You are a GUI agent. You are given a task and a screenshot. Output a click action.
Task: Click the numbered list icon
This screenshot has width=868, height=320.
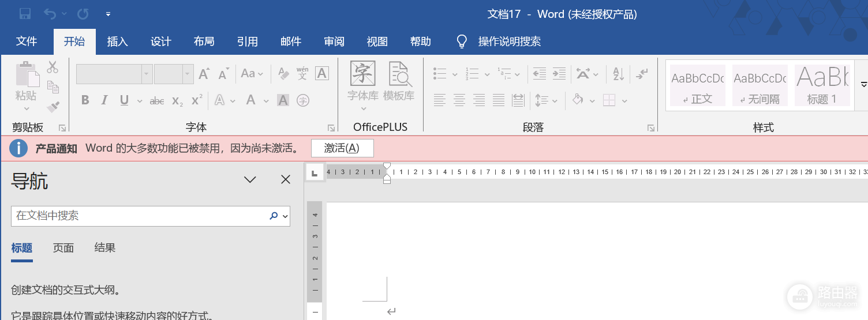click(x=472, y=74)
